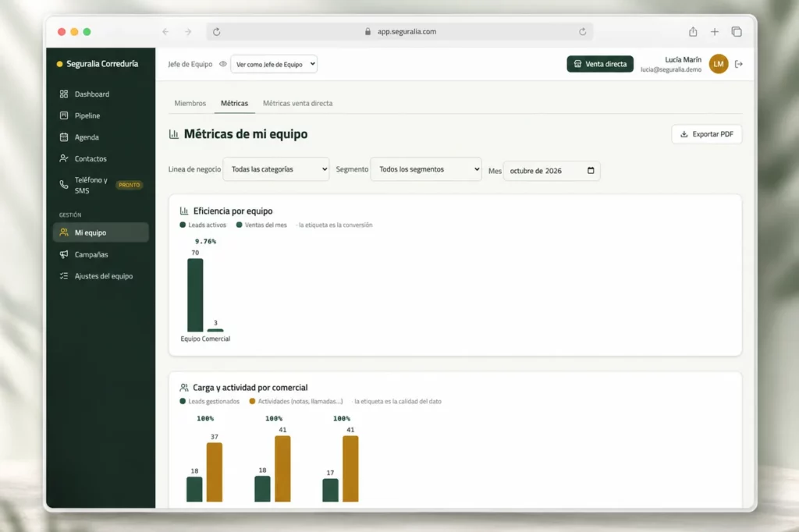Toggle the Actividades legend item
Image resolution: width=799 pixels, height=532 pixels.
pos(296,401)
